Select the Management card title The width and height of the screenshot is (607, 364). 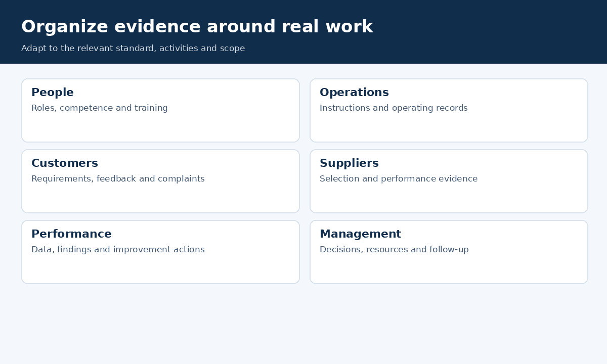[x=360, y=234]
